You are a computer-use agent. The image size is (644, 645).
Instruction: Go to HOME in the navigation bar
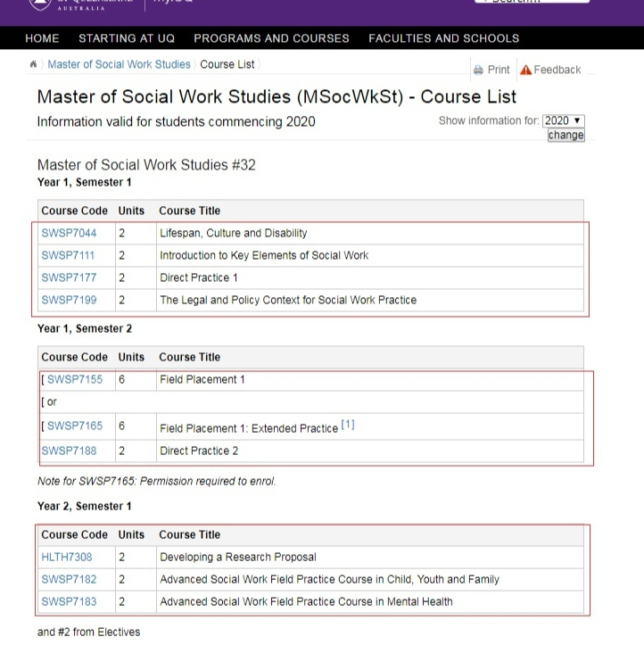(42, 38)
